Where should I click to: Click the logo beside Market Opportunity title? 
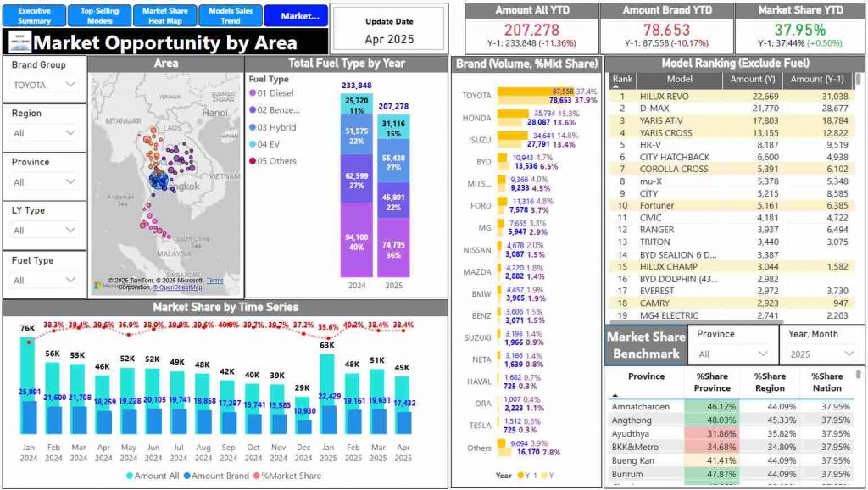(x=20, y=42)
